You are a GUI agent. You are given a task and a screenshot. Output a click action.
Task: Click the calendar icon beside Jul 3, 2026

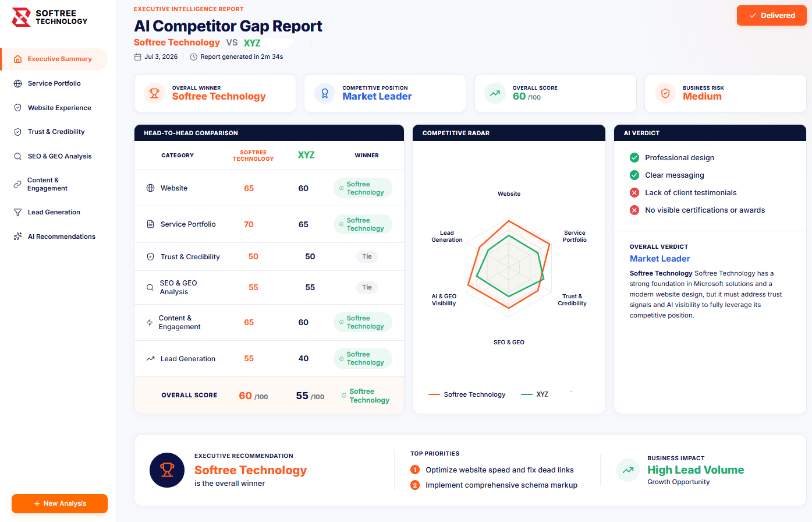(x=138, y=57)
